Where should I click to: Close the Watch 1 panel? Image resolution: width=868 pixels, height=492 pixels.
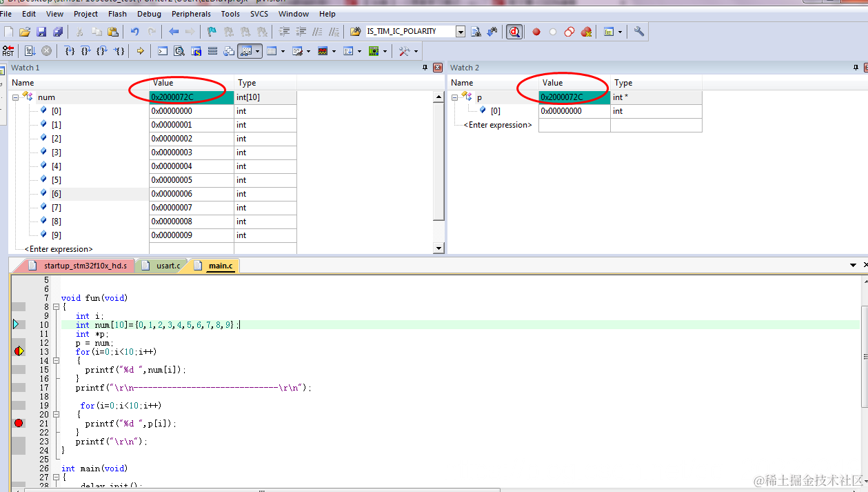(x=437, y=68)
